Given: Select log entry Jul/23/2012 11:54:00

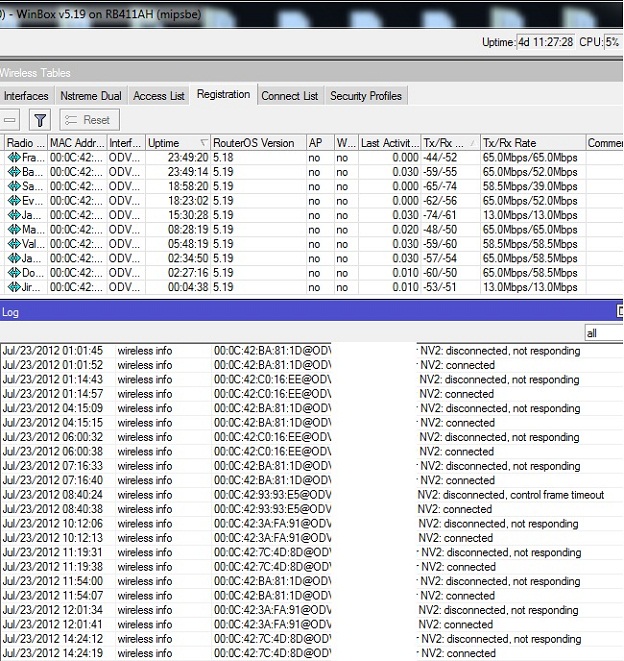Looking at the screenshot, I should point(312,581).
